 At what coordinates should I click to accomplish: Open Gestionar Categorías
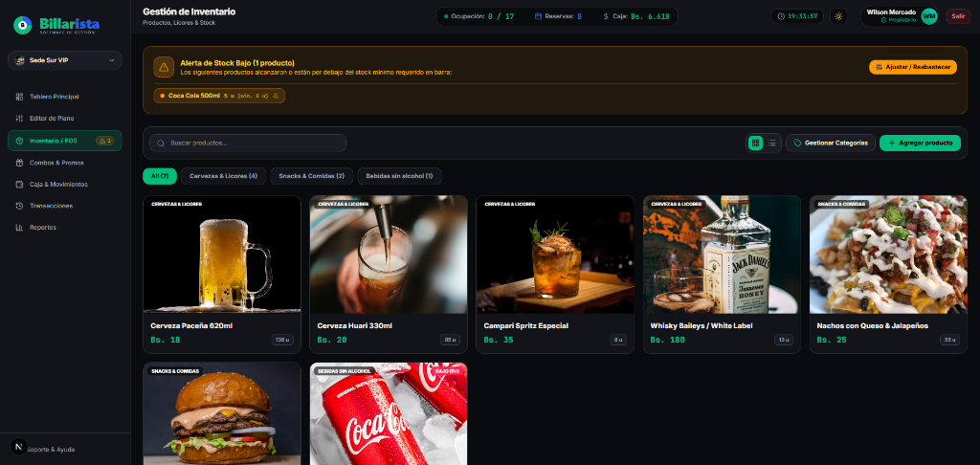831,144
